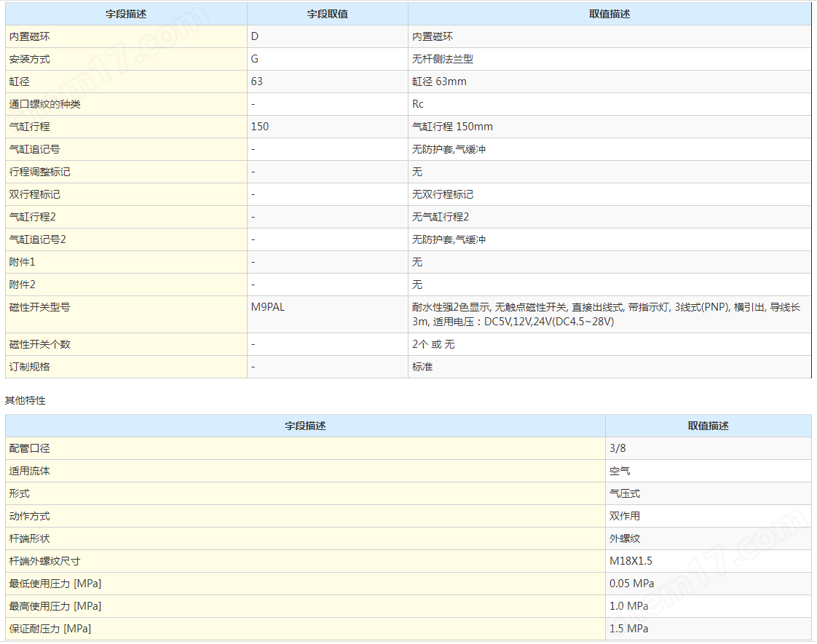Click the 字段描述 header in the lower table
The image size is (817, 644).
(x=305, y=426)
